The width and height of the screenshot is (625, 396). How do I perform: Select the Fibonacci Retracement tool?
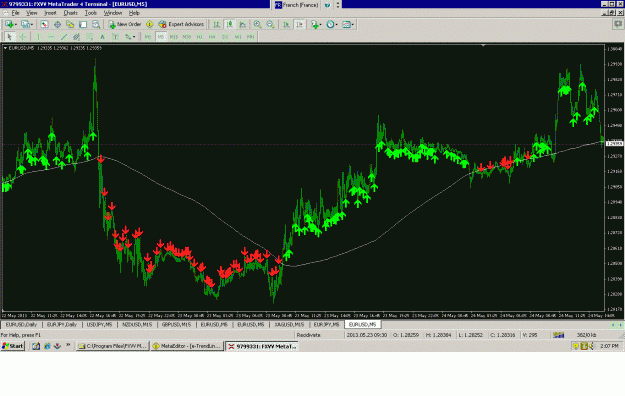coord(90,37)
